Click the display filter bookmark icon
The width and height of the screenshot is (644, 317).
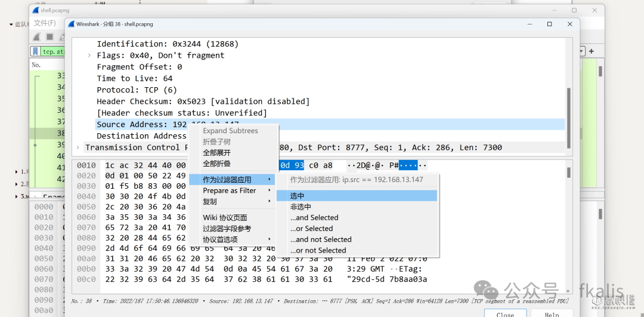coord(35,51)
